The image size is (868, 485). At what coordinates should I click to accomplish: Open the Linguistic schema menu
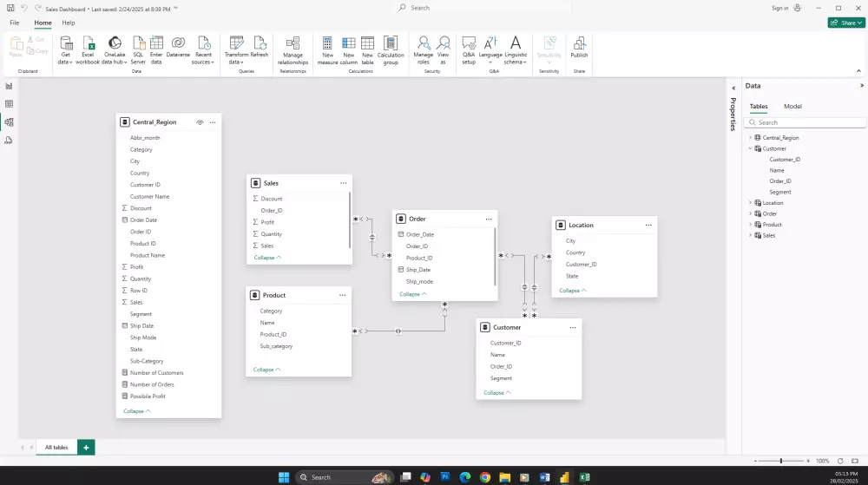[x=516, y=50]
